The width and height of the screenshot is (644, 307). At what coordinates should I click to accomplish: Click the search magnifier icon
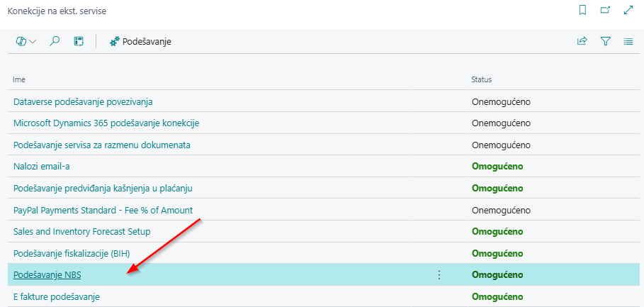[55, 42]
